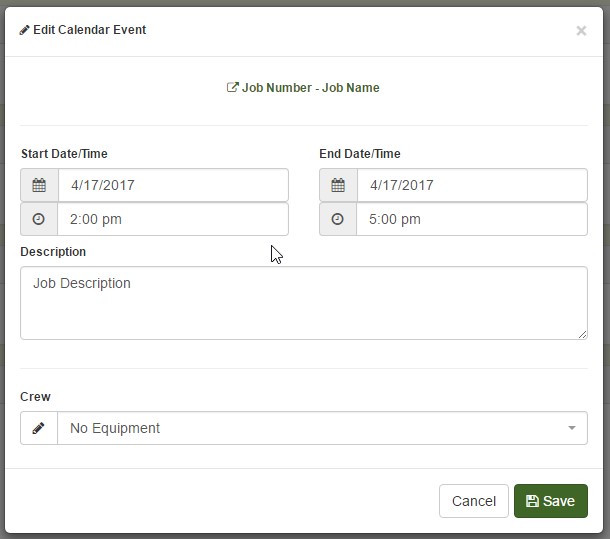
Task: Click the end time clock icon
Action: coord(338,219)
